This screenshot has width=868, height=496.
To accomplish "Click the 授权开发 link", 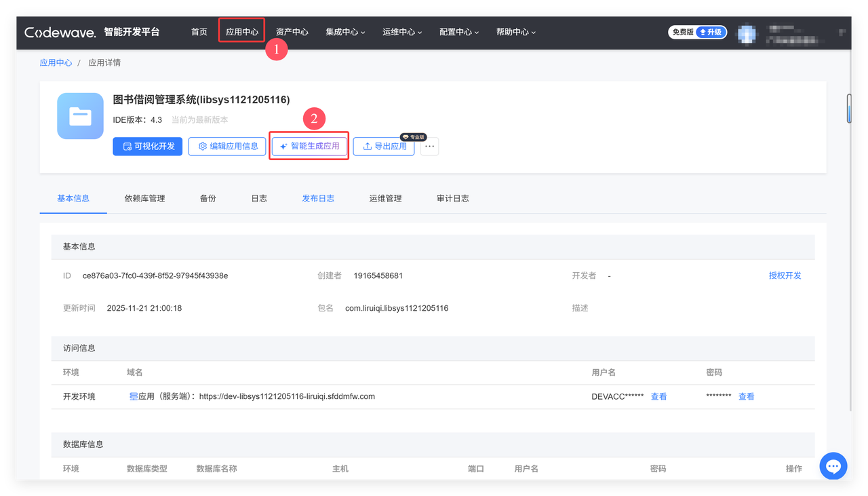I will pyautogui.click(x=785, y=275).
